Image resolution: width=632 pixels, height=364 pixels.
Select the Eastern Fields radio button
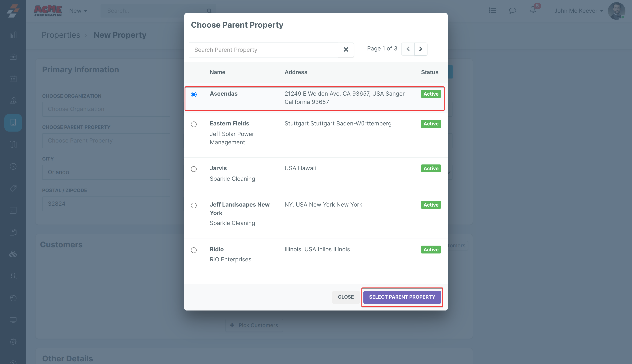tap(194, 124)
